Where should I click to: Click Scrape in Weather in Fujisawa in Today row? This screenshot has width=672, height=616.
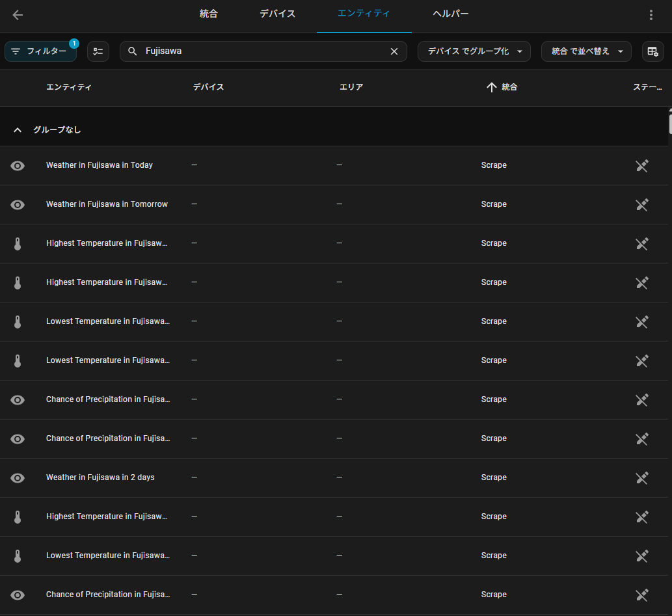(x=494, y=165)
